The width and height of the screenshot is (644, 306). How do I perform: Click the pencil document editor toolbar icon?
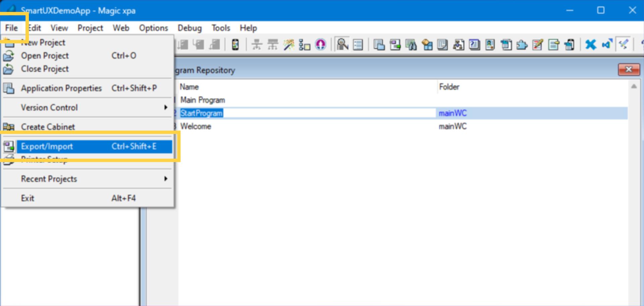pyautogui.click(x=537, y=44)
